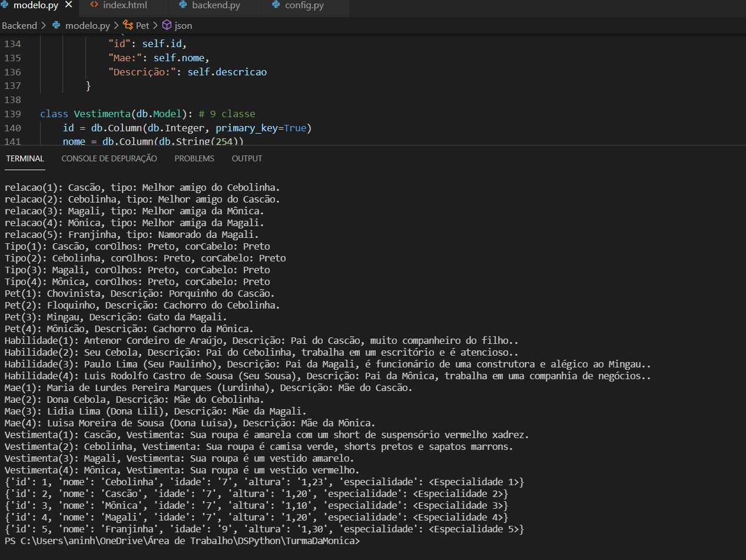The height and width of the screenshot is (560, 746).
Task: Click the terminal prompt line at bottom
Action: pos(177,541)
